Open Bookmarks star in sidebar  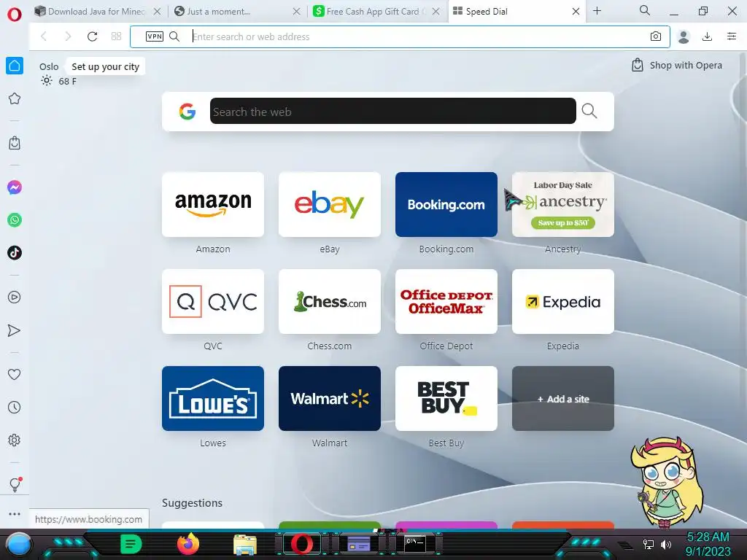click(15, 98)
